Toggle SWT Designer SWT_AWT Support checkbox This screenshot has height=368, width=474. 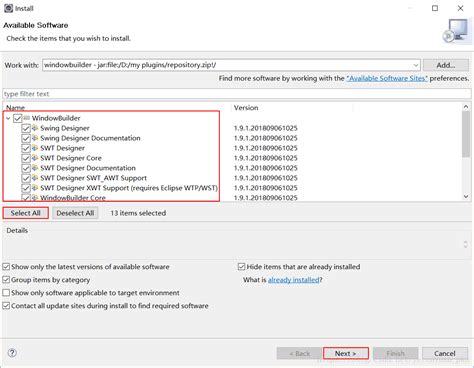[26, 178]
